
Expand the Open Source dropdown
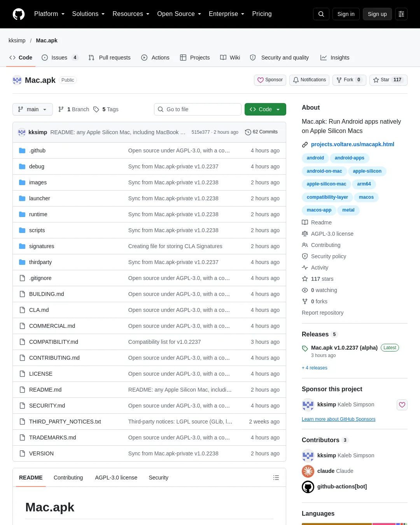pyautogui.click(x=179, y=14)
